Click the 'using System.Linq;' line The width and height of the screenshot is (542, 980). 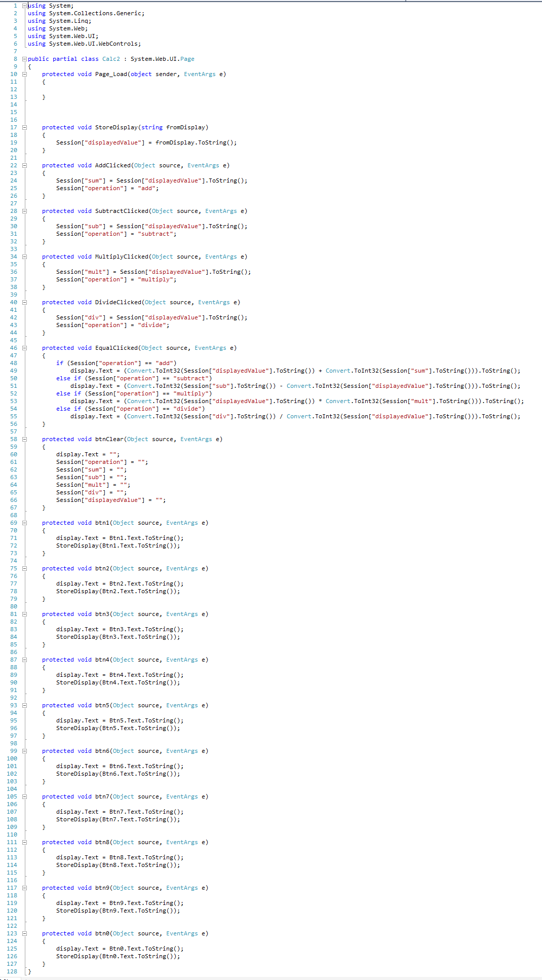click(60, 21)
